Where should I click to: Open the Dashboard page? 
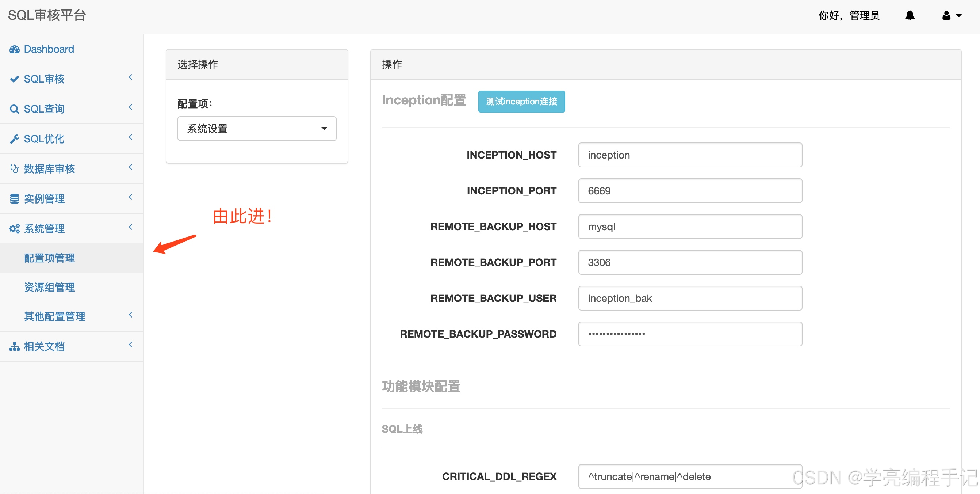pos(15,49)
